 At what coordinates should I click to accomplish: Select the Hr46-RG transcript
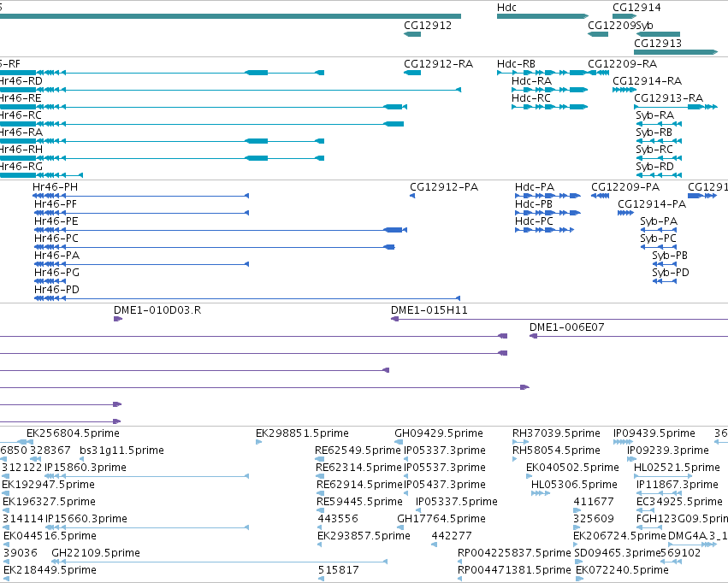coord(41,175)
